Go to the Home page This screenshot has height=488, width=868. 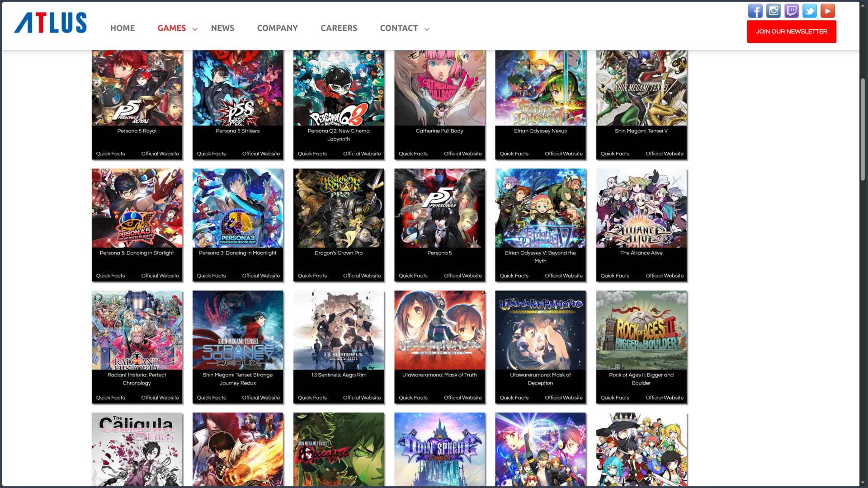point(123,28)
